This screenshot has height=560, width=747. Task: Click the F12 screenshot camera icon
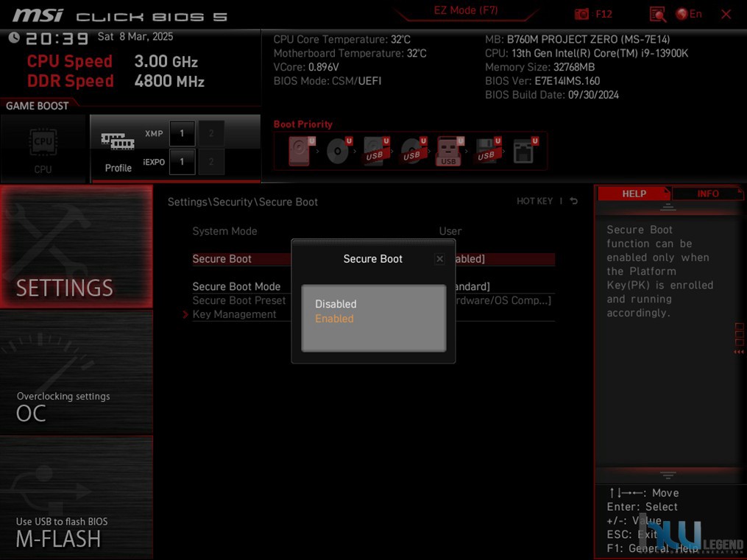pos(581,14)
